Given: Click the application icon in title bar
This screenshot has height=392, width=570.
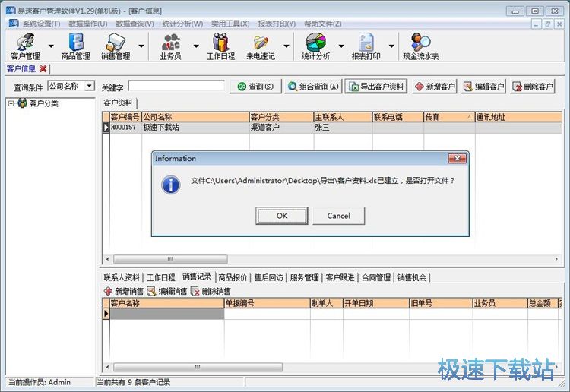Looking at the screenshot, I should [x=11, y=11].
